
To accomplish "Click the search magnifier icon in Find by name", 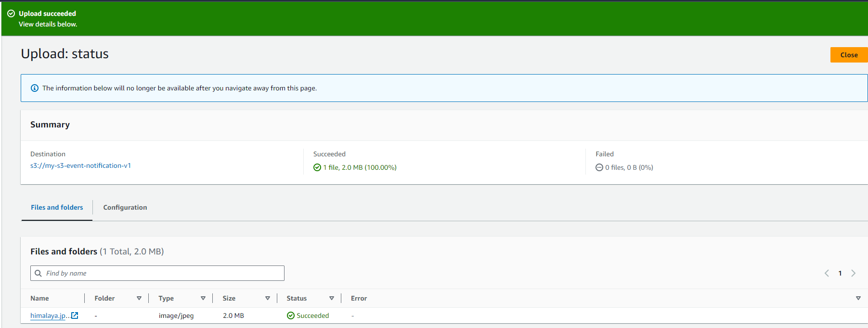I will pos(39,273).
